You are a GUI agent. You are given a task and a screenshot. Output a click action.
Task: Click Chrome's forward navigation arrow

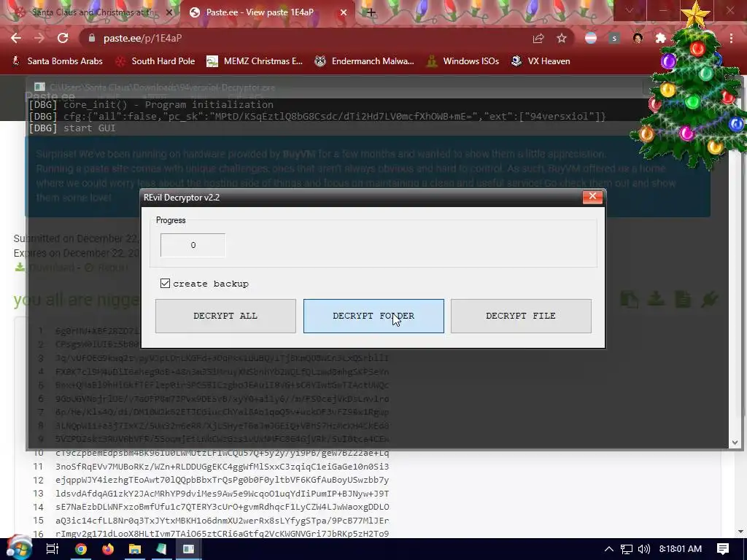(x=39, y=38)
